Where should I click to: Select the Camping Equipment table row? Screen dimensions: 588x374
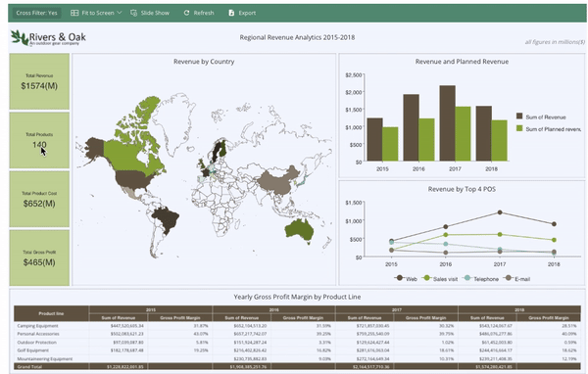(x=297, y=326)
